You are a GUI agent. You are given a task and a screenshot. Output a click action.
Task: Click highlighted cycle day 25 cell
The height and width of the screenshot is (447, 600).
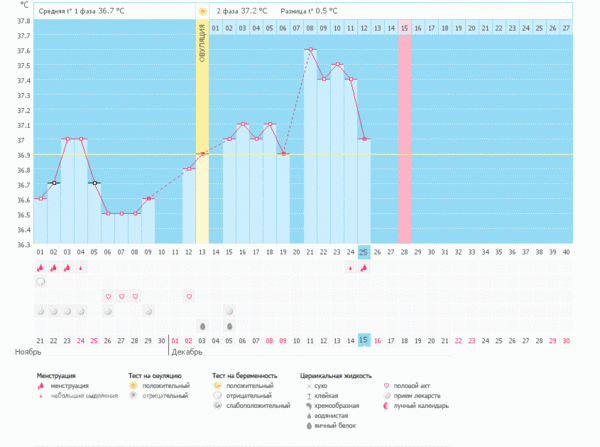click(364, 252)
